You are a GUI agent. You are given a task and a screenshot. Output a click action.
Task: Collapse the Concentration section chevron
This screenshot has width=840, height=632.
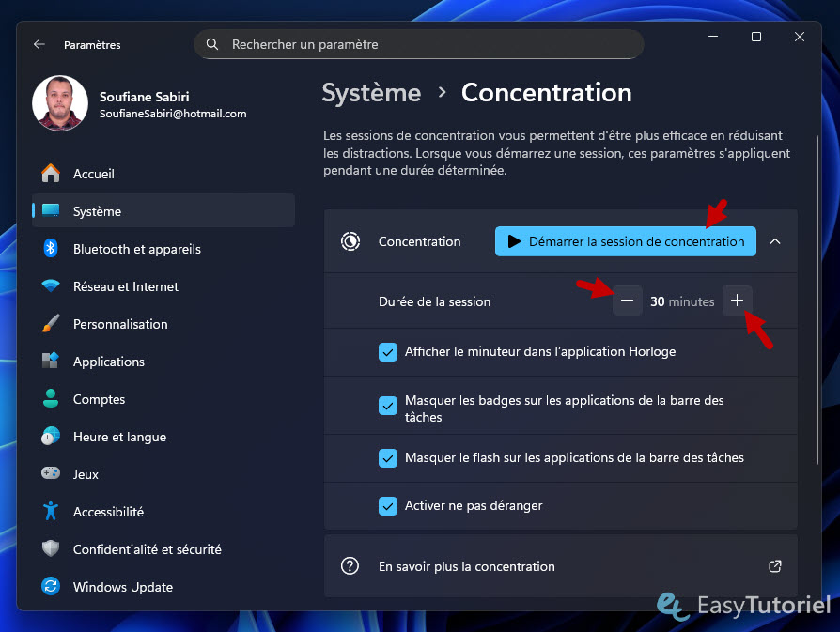coord(775,241)
